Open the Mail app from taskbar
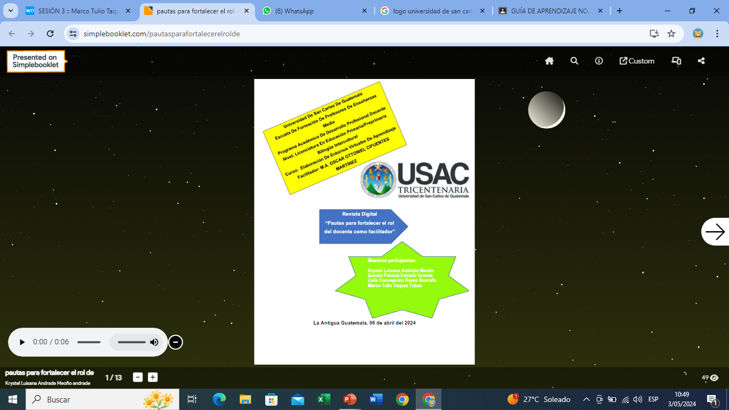 point(298,399)
